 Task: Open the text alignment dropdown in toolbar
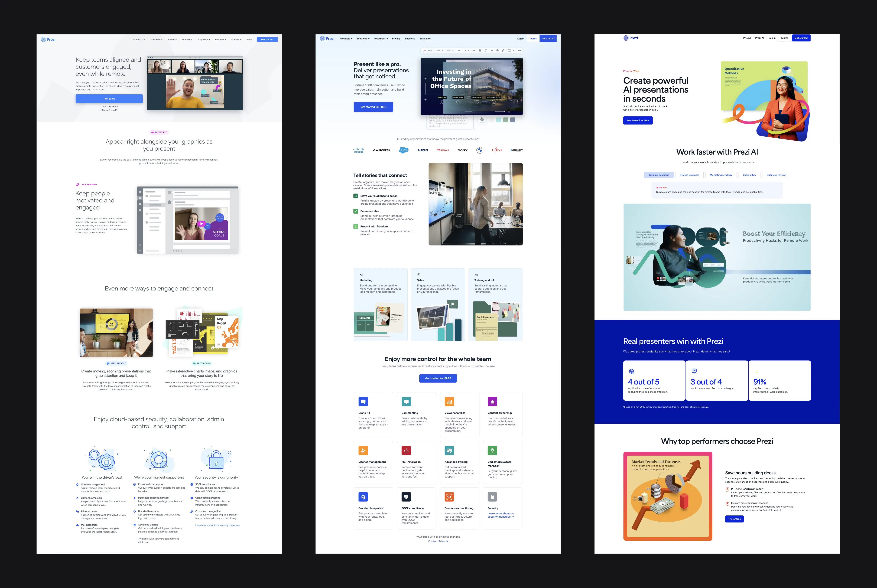pos(511,51)
